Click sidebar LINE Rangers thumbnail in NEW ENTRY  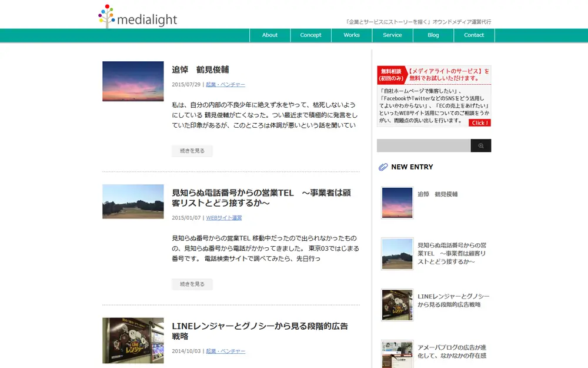click(x=397, y=305)
